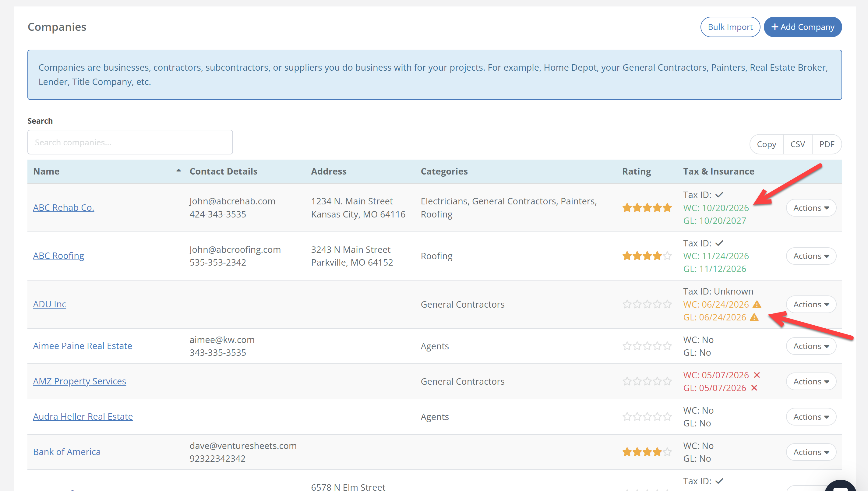Open the chat widget bubble
This screenshot has height=491, width=868.
click(x=841, y=486)
